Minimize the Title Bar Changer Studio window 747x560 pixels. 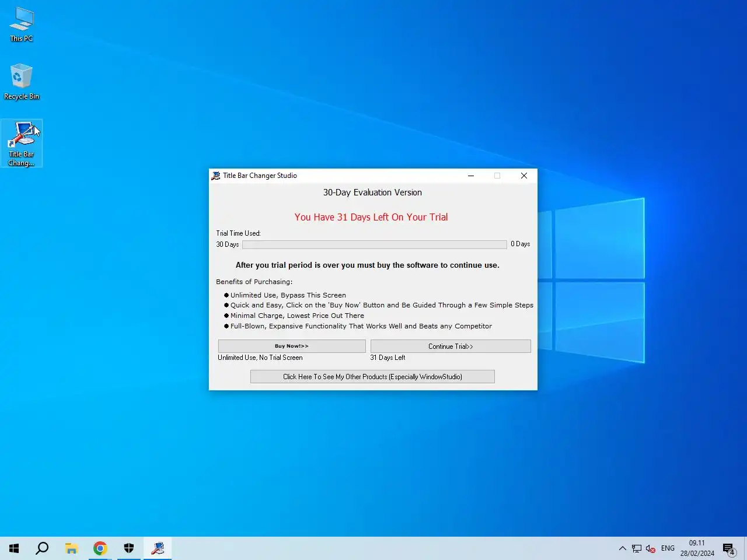471,176
